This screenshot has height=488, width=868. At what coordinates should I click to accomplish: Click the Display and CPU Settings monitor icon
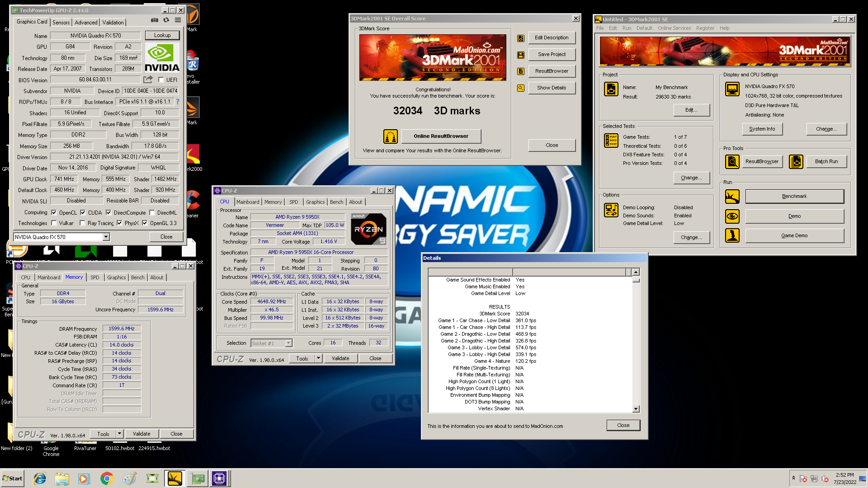point(732,89)
